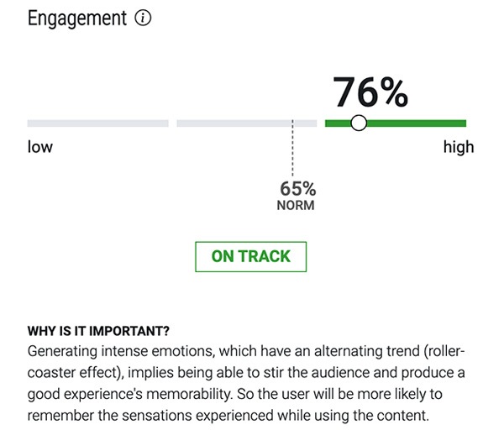Click the 'high' scale label

tap(459, 147)
